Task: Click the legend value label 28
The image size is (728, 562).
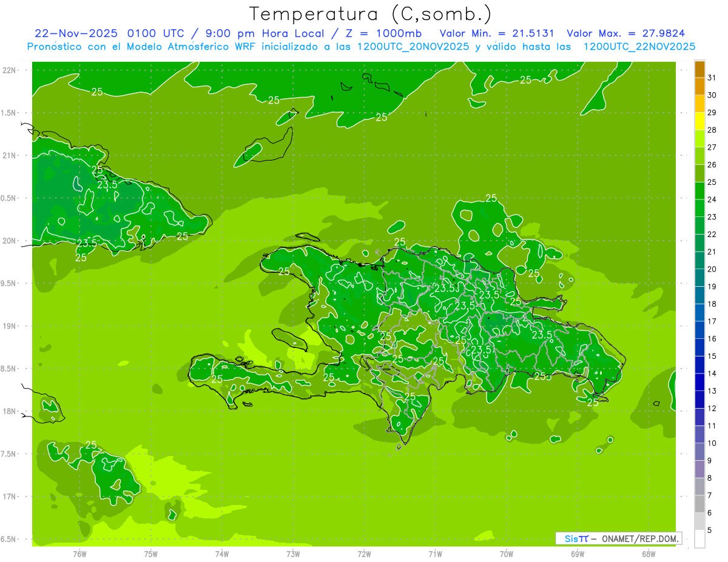Action: tap(712, 130)
